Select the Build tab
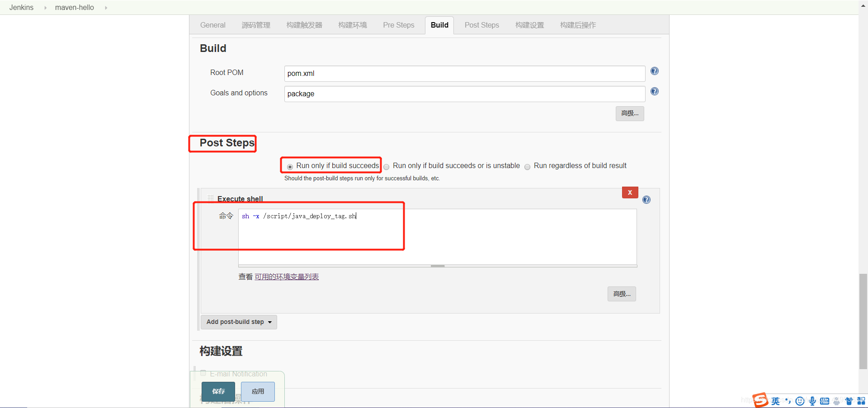 tap(439, 25)
